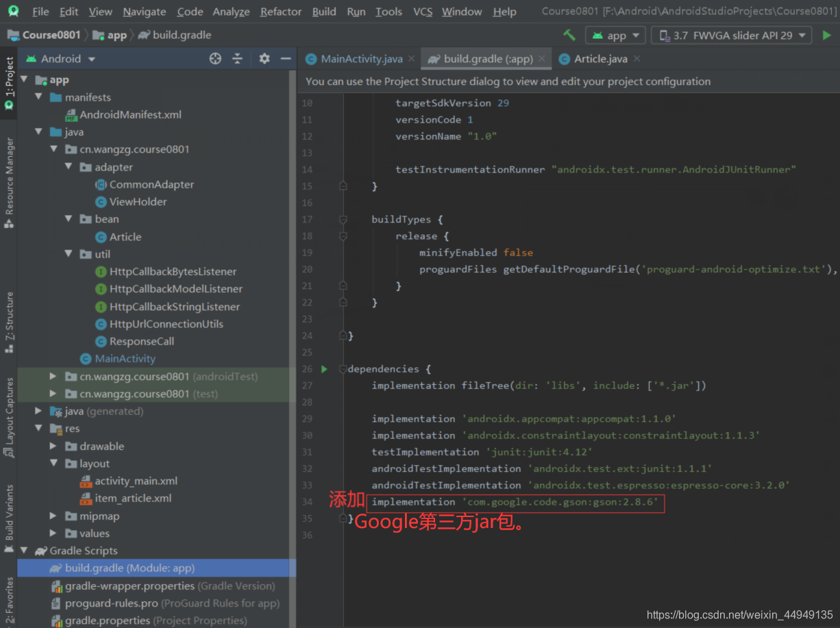Close the MainActivity.java tab
The height and width of the screenshot is (628, 840).
(411, 59)
